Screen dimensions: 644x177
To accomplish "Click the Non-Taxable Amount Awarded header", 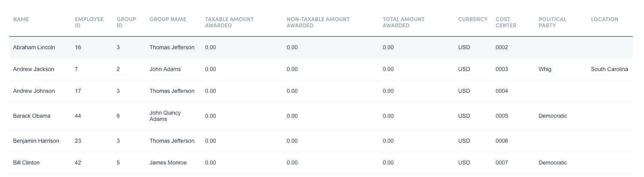I will (318, 22).
